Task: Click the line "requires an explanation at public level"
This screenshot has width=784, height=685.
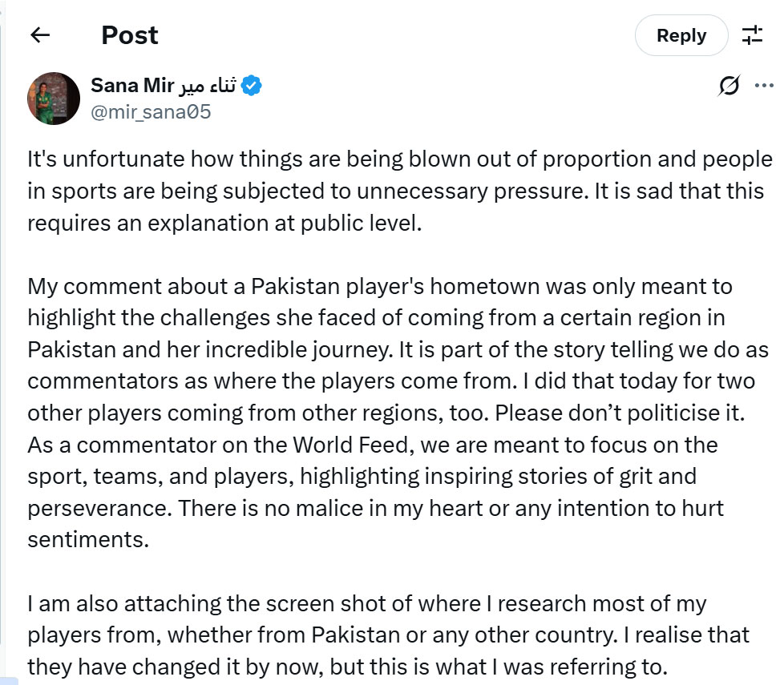Action: (224, 223)
